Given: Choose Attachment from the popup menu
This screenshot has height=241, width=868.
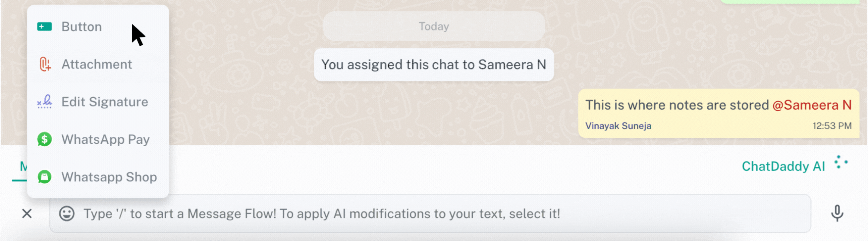Looking at the screenshot, I should click(97, 64).
